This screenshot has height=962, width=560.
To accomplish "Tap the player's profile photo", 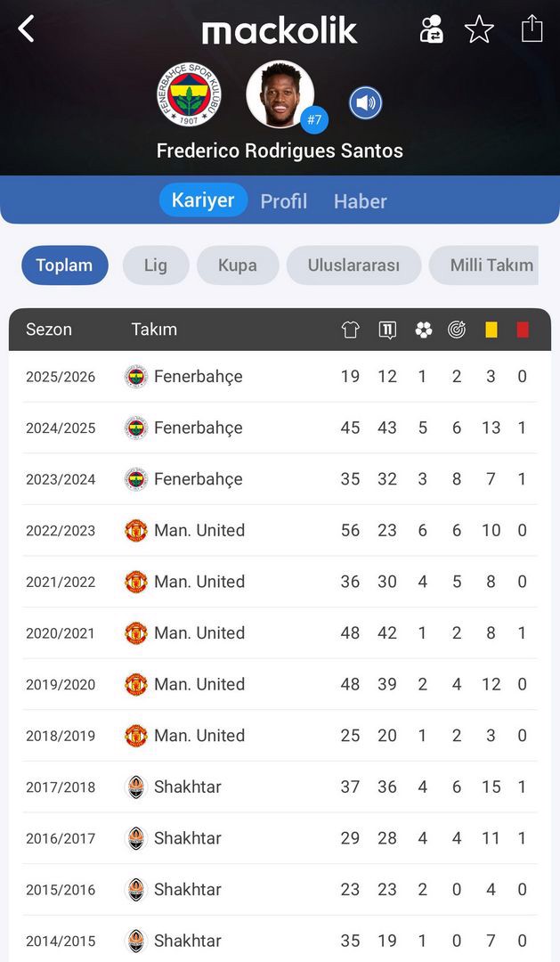I will [280, 94].
